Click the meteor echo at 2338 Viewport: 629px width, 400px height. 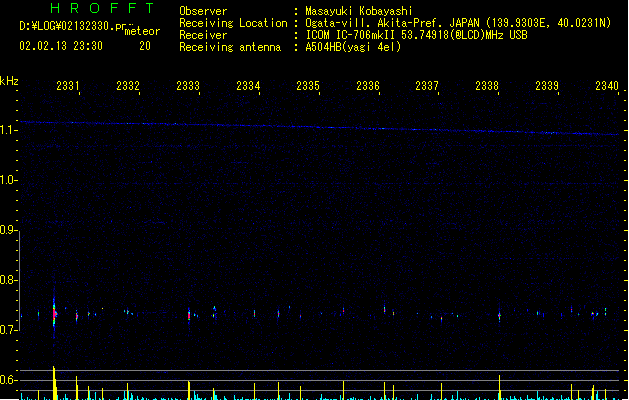coord(499,316)
